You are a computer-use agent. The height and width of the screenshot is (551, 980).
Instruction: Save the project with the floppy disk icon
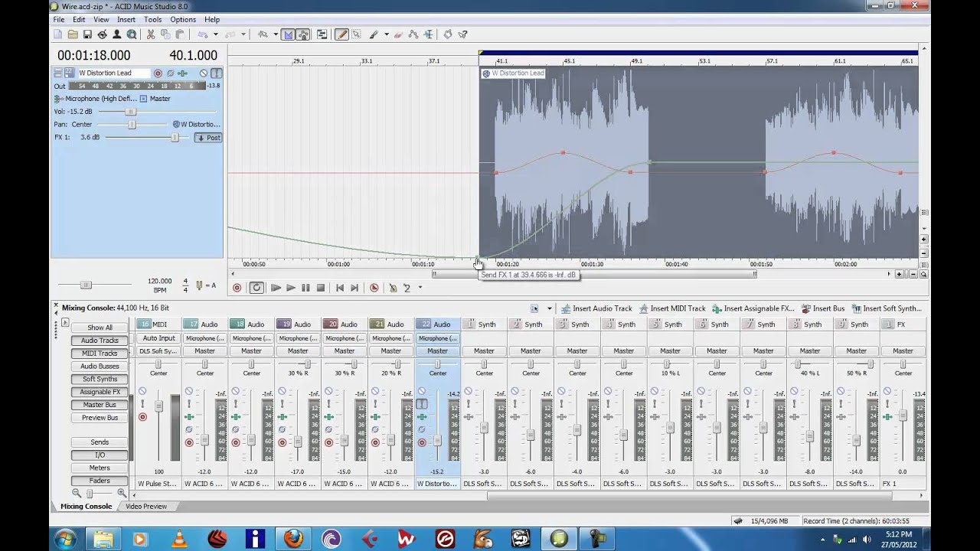coord(87,34)
